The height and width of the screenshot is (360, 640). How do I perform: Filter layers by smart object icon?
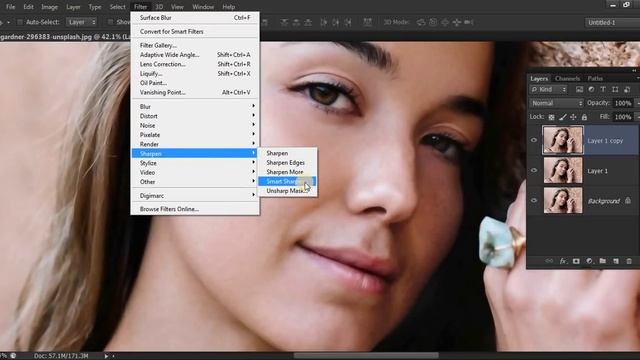pos(627,89)
